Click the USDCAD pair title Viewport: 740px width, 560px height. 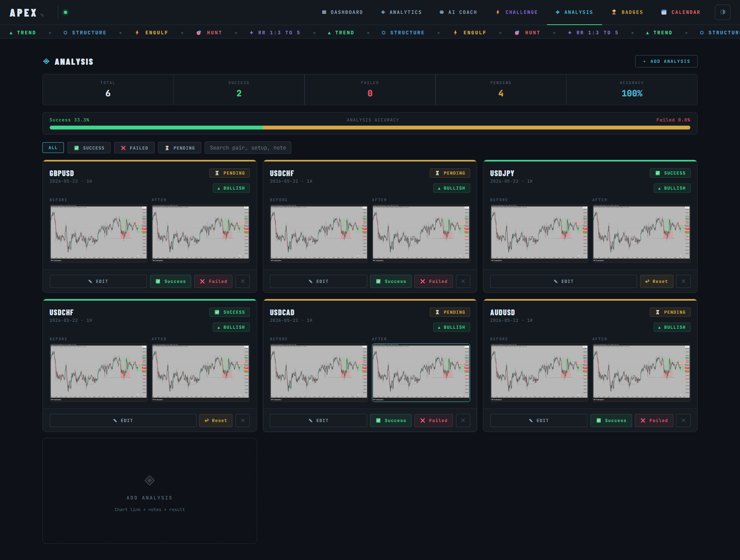tap(282, 313)
